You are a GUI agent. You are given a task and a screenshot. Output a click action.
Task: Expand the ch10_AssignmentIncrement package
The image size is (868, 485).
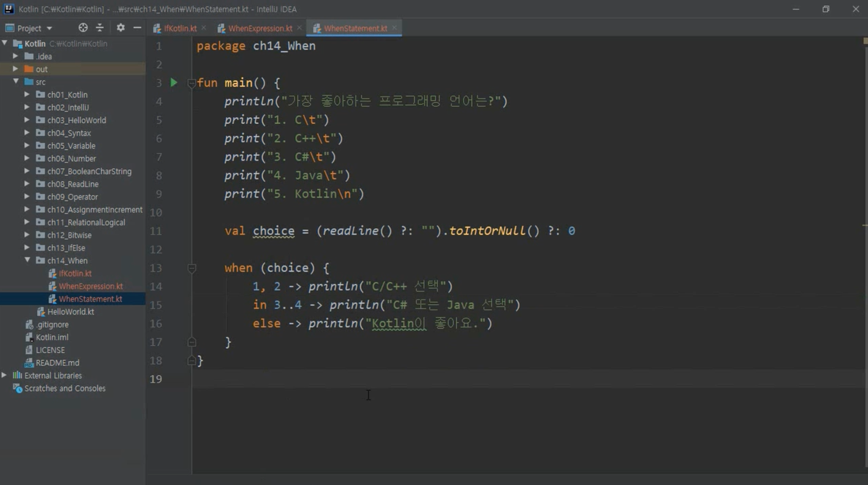pyautogui.click(x=27, y=209)
